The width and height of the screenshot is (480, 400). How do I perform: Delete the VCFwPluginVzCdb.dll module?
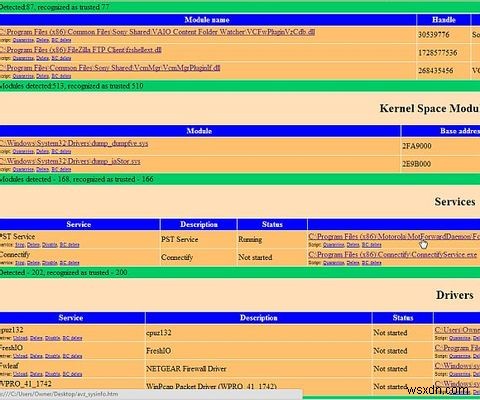point(42,40)
